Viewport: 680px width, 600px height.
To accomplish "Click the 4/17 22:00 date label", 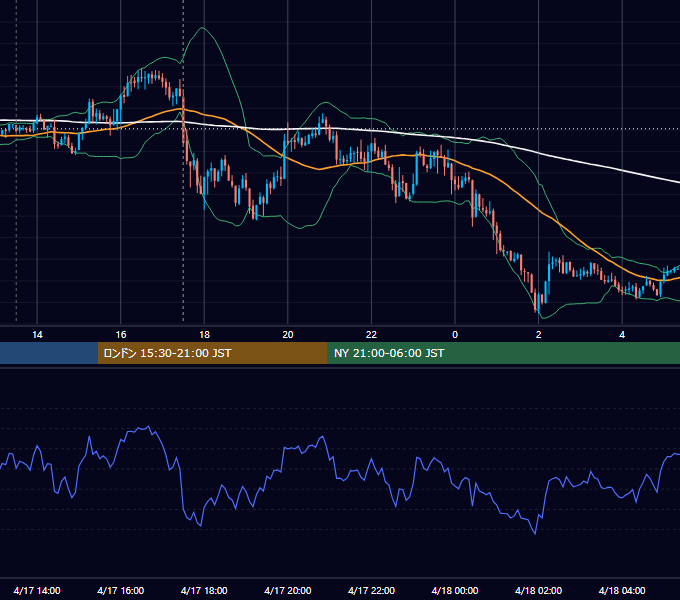I will click(371, 590).
